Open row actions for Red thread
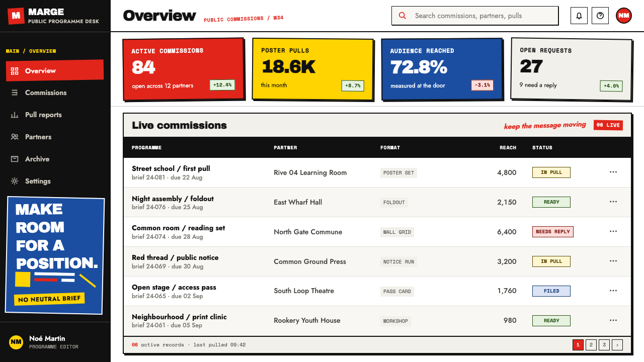This screenshot has width=644, height=362. pyautogui.click(x=613, y=261)
